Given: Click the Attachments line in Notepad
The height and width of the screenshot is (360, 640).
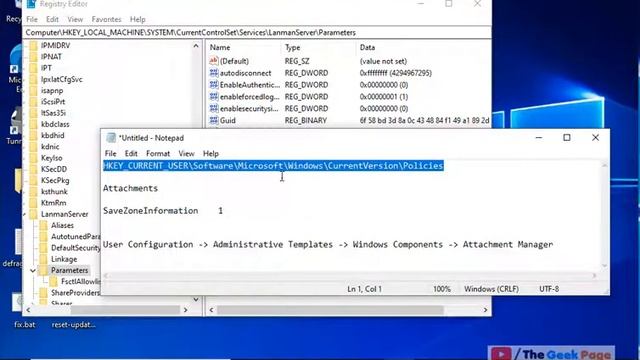Looking at the screenshot, I should pyautogui.click(x=130, y=188).
